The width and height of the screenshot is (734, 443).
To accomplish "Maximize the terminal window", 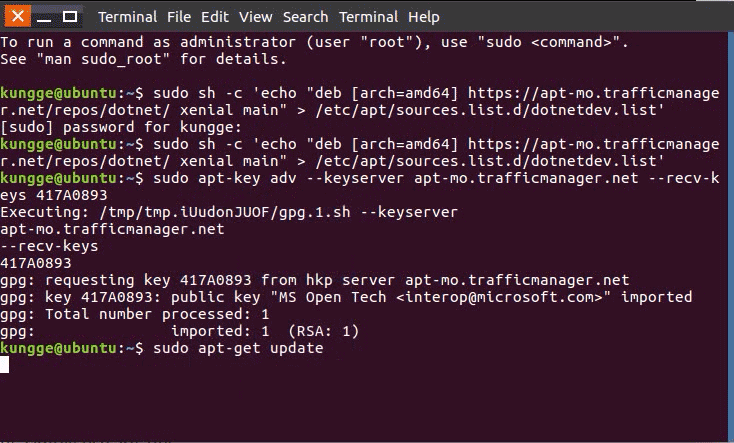I will coord(71,17).
